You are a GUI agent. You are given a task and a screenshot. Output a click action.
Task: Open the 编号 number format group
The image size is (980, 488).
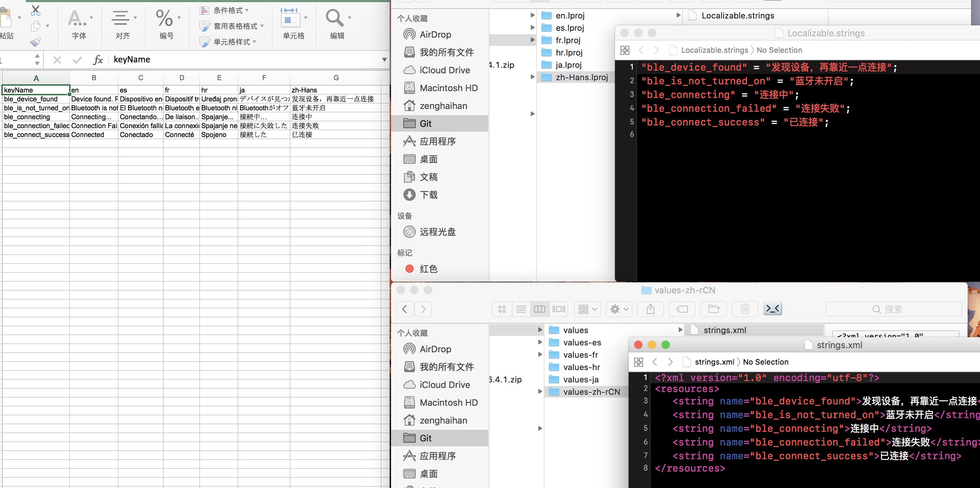pos(166,24)
